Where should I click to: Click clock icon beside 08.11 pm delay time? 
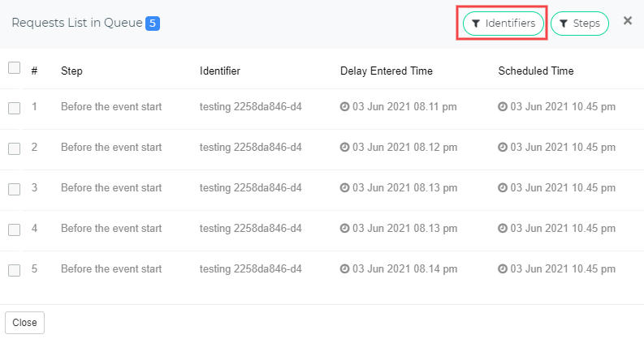click(344, 106)
